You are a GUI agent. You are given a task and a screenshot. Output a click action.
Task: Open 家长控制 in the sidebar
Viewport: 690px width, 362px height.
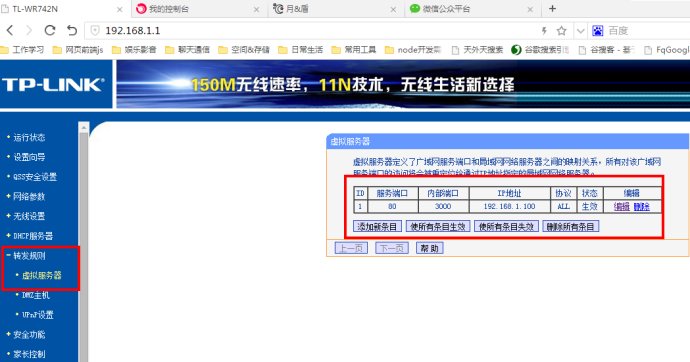(x=29, y=354)
